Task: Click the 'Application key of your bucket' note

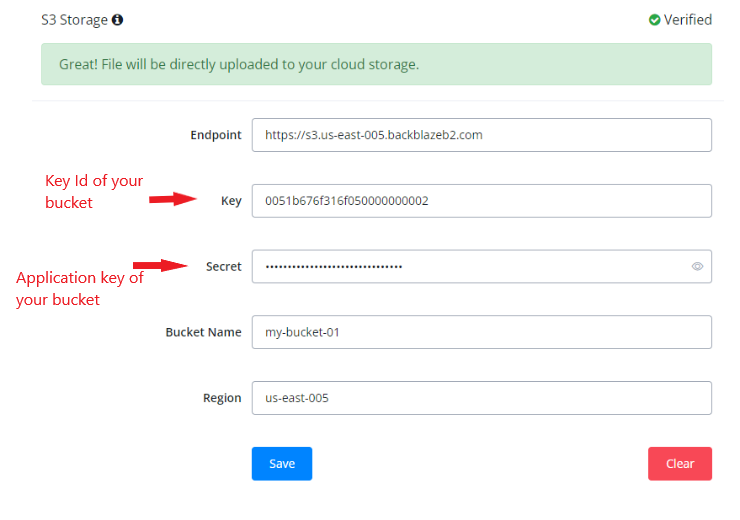Action: (x=80, y=288)
